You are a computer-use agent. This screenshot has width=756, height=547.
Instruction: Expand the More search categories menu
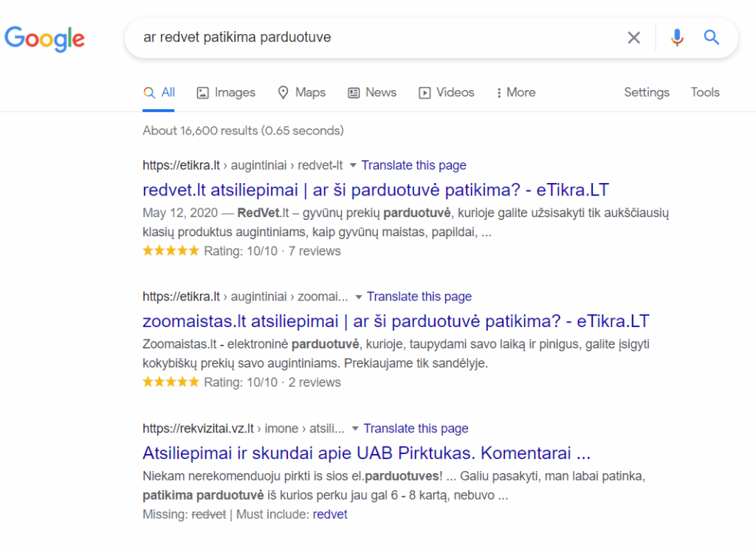[x=515, y=92]
